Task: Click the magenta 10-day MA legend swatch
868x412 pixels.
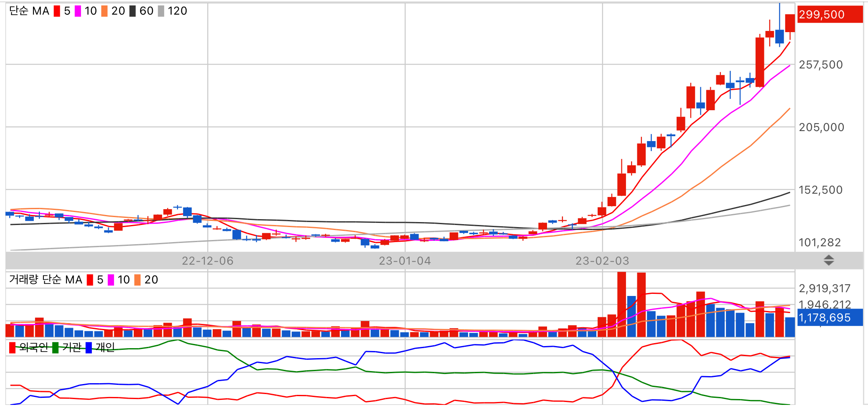Action: (x=78, y=11)
